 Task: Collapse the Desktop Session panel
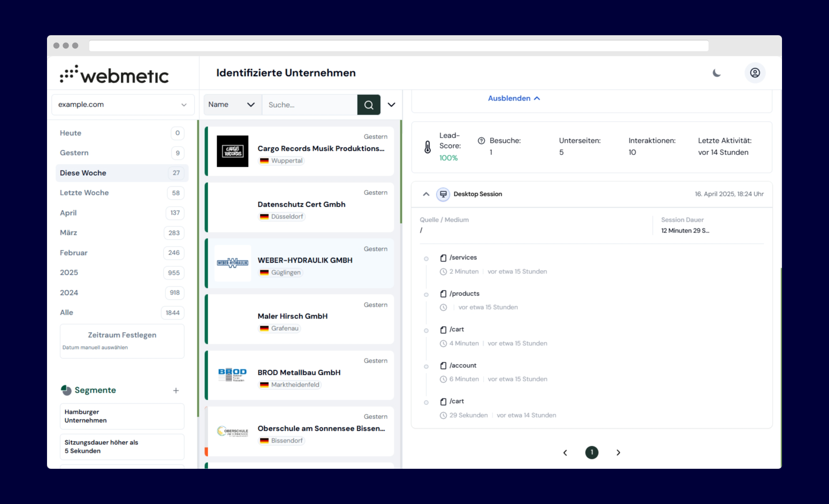tap(426, 194)
